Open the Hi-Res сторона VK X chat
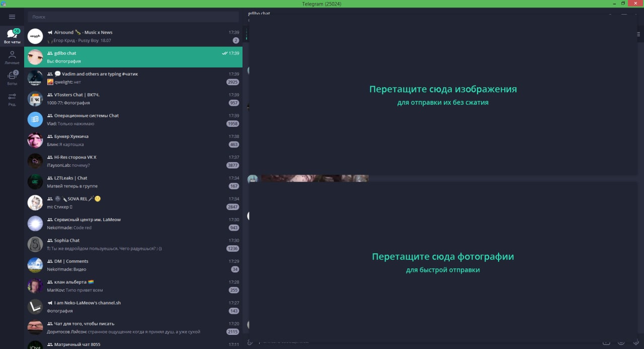 point(133,161)
